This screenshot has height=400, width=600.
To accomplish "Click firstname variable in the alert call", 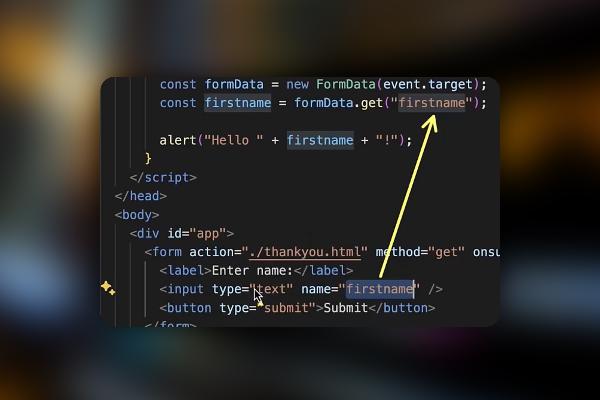I will pos(320,140).
